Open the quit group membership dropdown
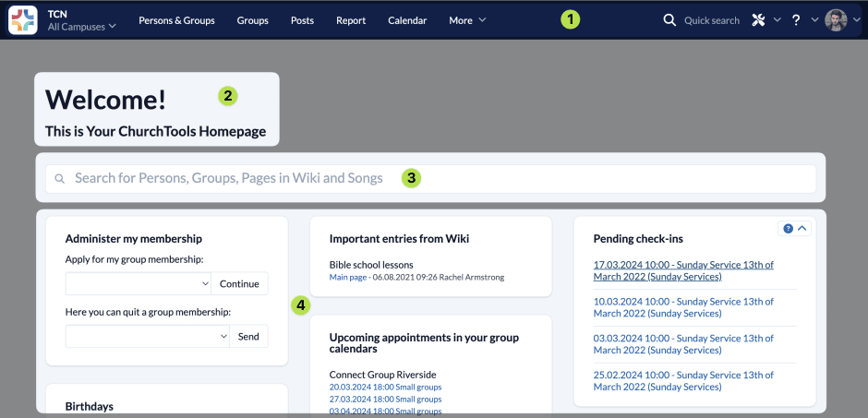The image size is (868, 418). [x=147, y=337]
